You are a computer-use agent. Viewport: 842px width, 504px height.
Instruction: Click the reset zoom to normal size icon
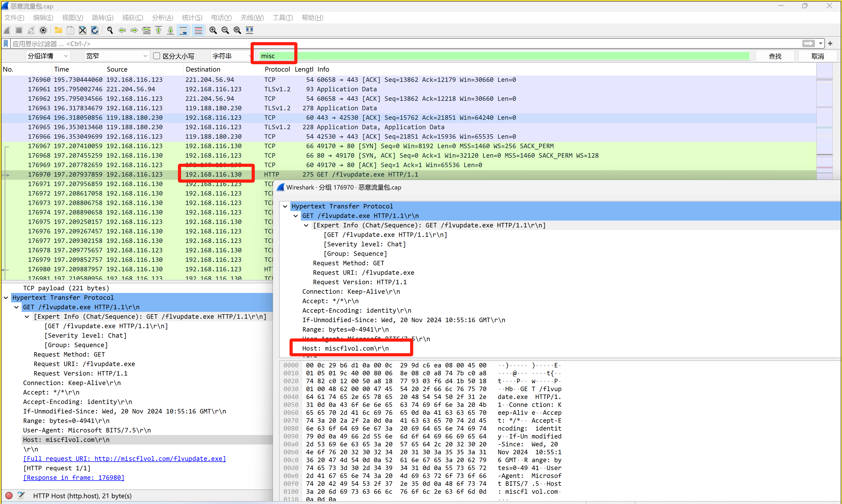click(237, 30)
